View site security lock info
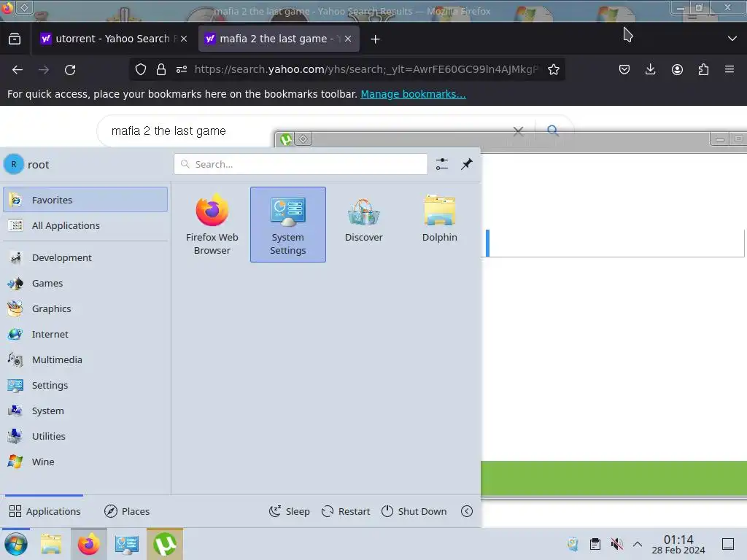 pos(161,69)
